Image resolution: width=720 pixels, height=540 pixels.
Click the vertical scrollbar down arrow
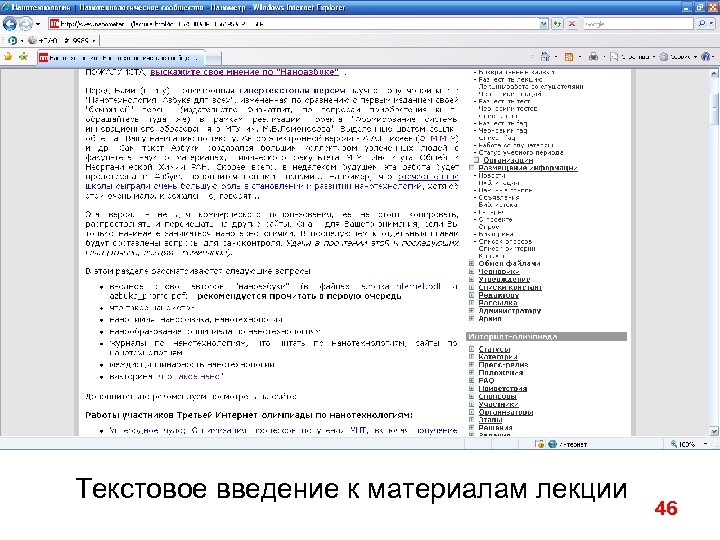pyautogui.click(x=714, y=431)
